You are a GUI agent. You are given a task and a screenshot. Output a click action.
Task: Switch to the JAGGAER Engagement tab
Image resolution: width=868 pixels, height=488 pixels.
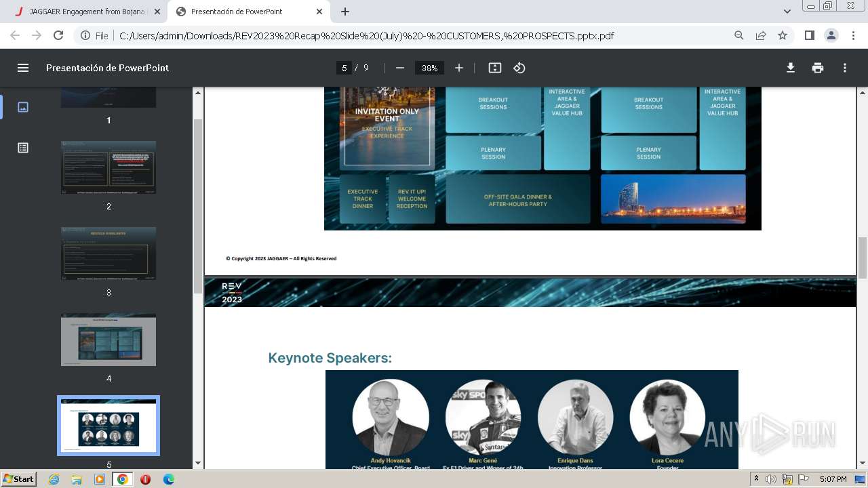tap(85, 12)
